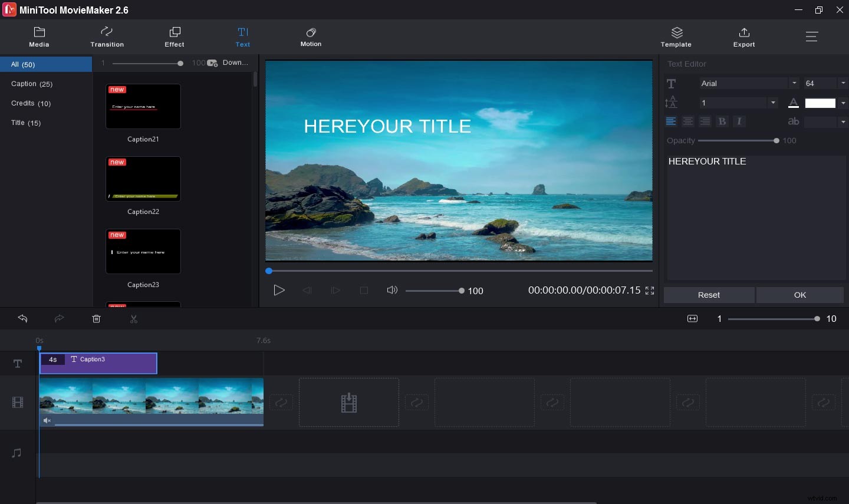The height and width of the screenshot is (504, 849).
Task: Split the clip using the scissors icon
Action: point(134,318)
